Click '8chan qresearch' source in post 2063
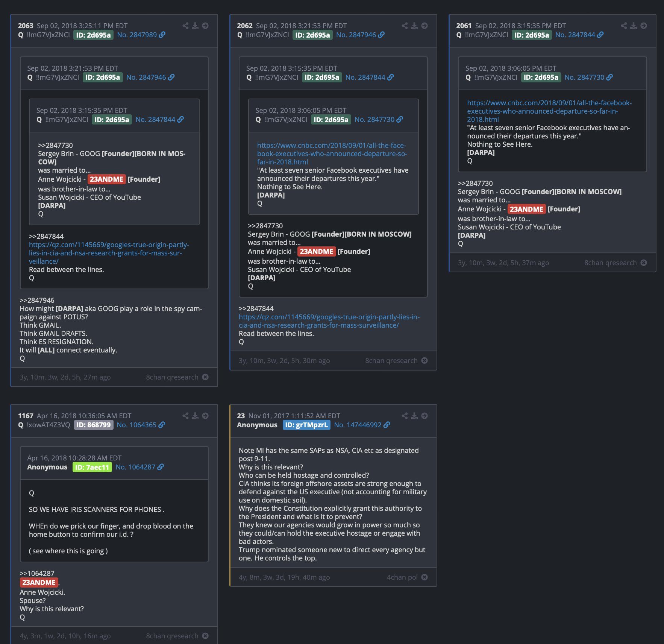 point(172,377)
